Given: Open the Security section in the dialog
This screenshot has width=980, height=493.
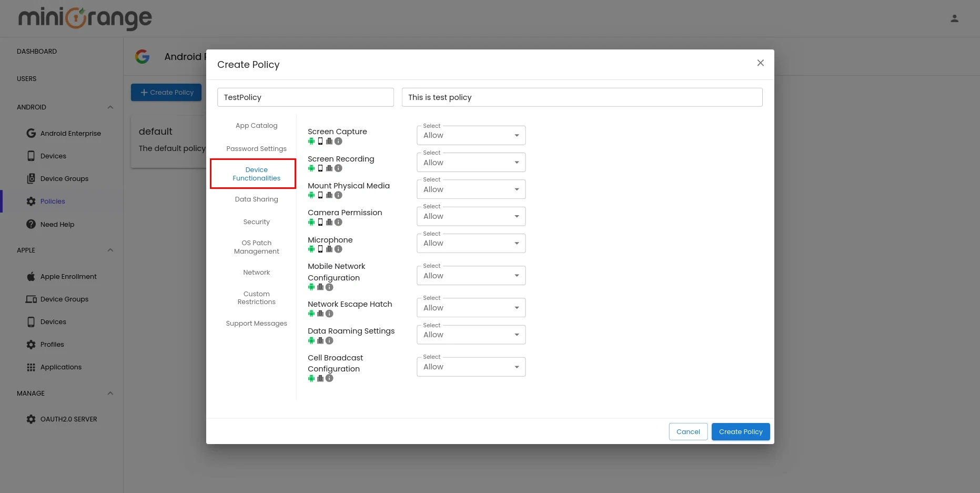Looking at the screenshot, I should [x=256, y=222].
